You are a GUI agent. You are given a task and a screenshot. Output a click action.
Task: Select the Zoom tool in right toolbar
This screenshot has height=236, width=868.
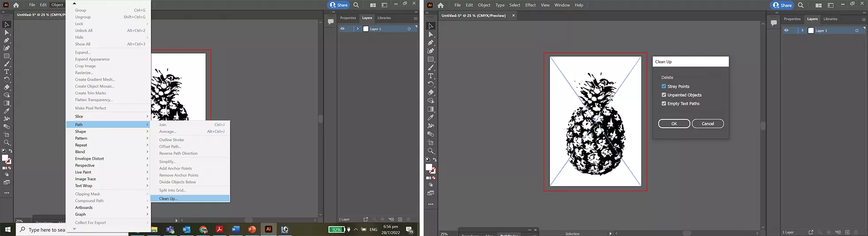(430, 151)
